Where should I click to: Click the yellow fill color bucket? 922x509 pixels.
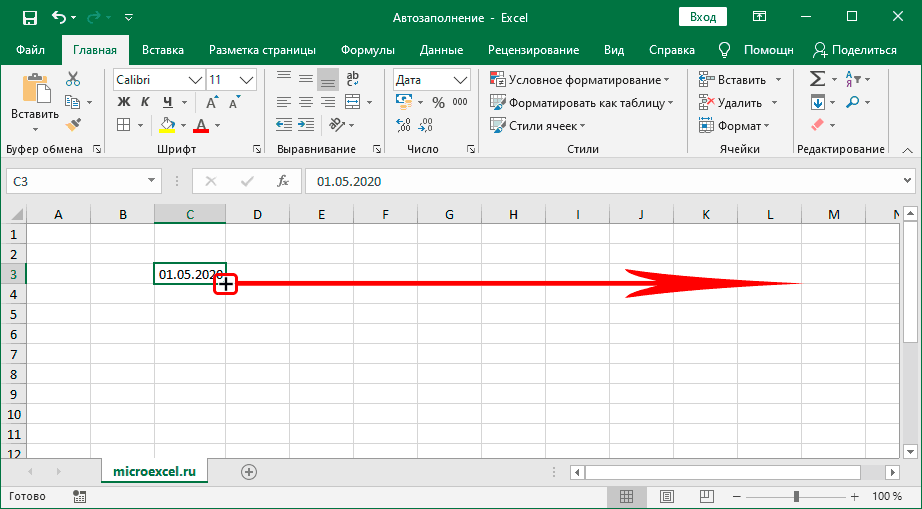167,125
